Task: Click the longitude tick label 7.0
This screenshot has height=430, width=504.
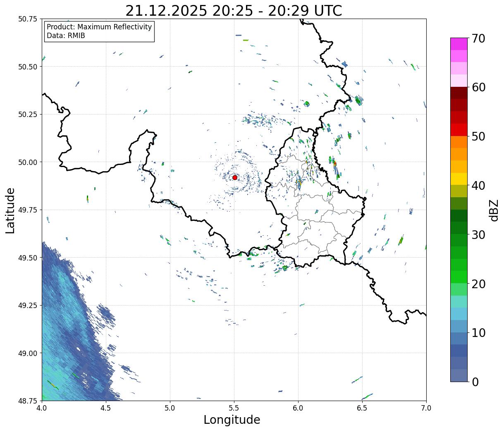Action: [x=426, y=408]
